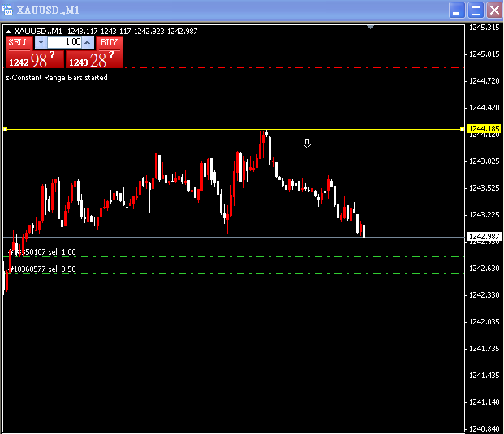Click the 1.00 lot volume input field
This screenshot has height=434, width=504.
pos(64,42)
